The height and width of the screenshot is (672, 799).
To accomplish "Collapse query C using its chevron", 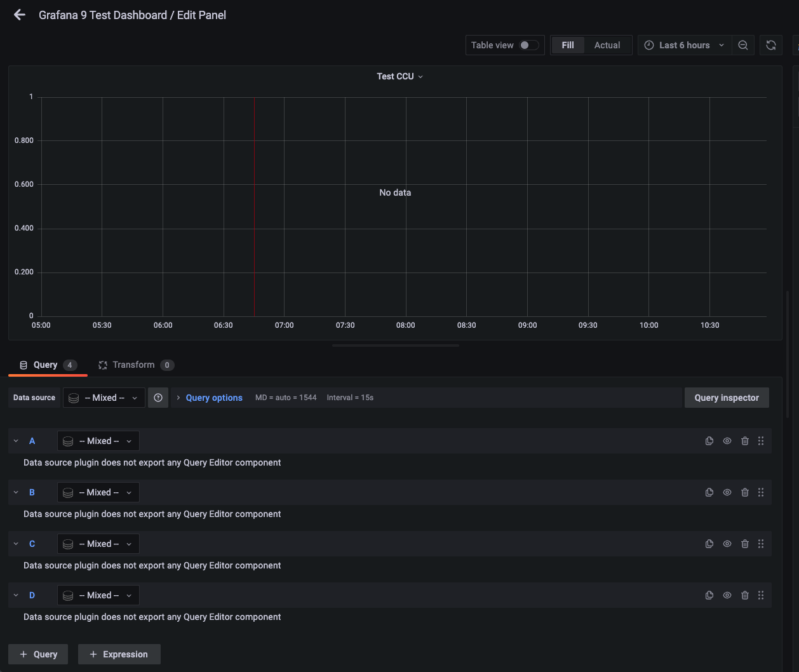I will [x=16, y=544].
